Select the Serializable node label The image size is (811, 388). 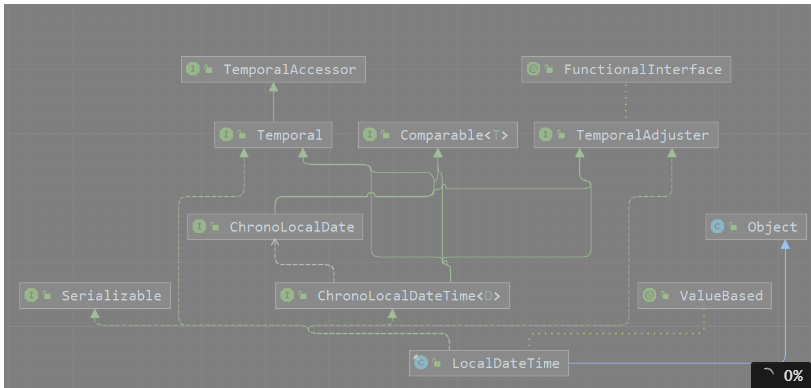click(111, 295)
